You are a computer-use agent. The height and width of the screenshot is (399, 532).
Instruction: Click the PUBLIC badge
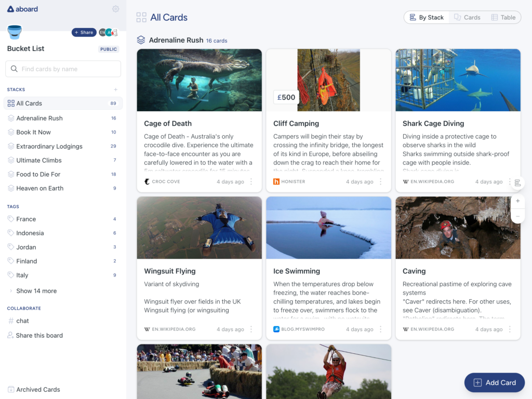click(x=108, y=49)
